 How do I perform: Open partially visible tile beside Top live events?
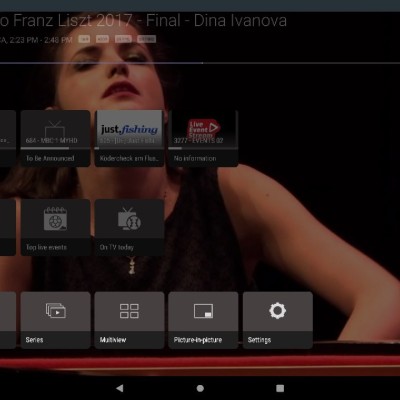click(x=8, y=227)
